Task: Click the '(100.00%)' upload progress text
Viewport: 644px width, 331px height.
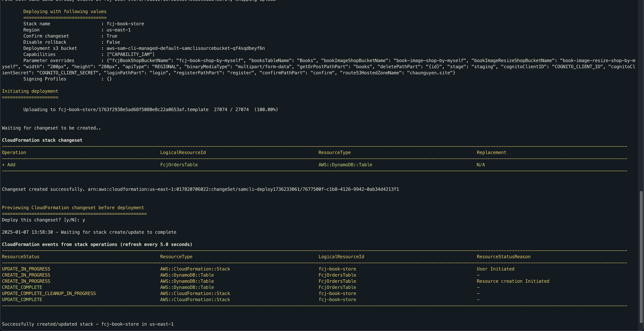Action: pos(266,109)
